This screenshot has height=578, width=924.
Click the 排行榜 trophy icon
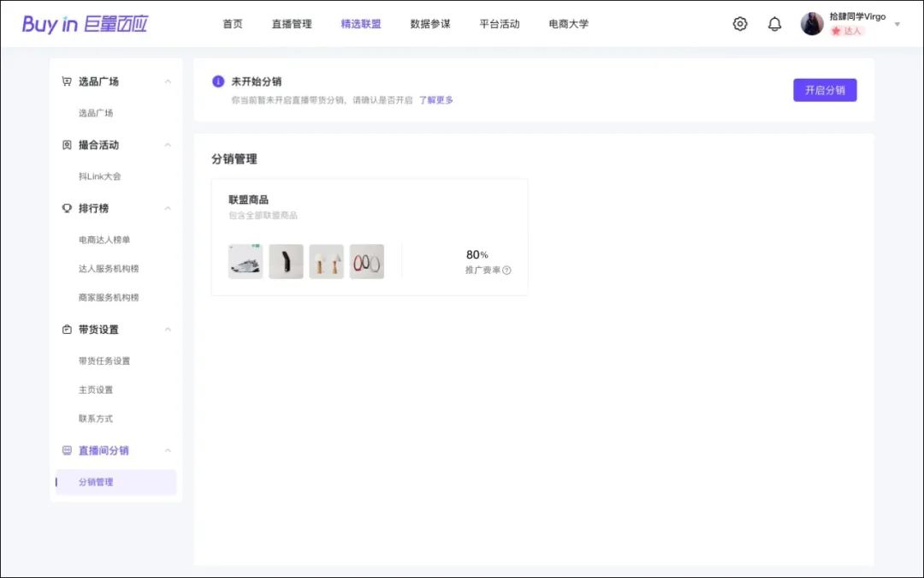click(x=68, y=208)
